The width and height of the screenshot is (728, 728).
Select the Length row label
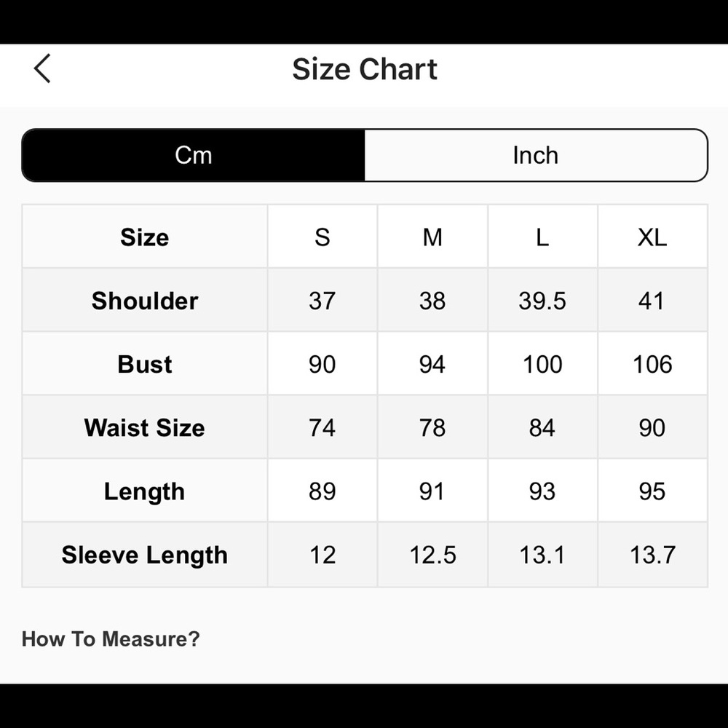click(x=145, y=491)
